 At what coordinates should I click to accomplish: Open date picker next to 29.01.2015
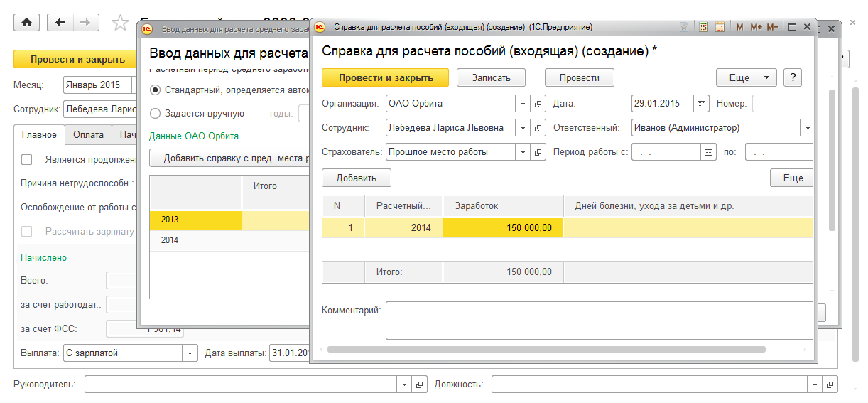point(702,104)
